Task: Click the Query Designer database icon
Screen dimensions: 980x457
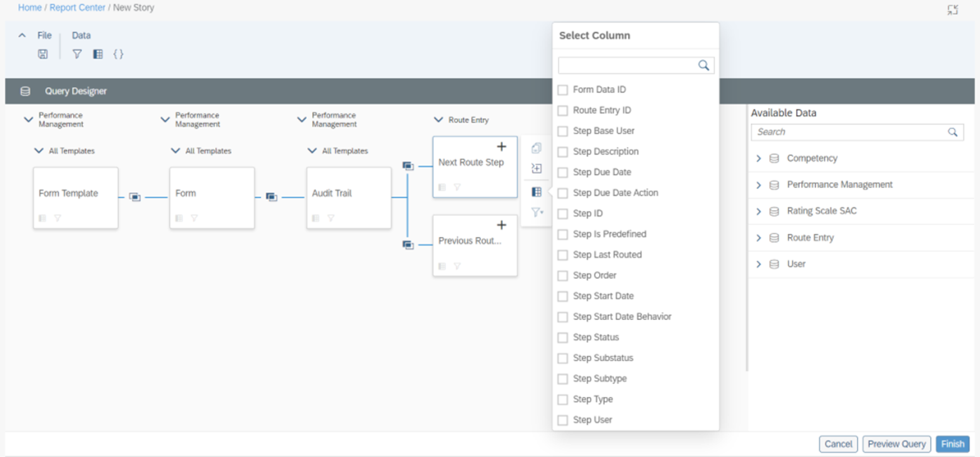Action: click(x=26, y=91)
